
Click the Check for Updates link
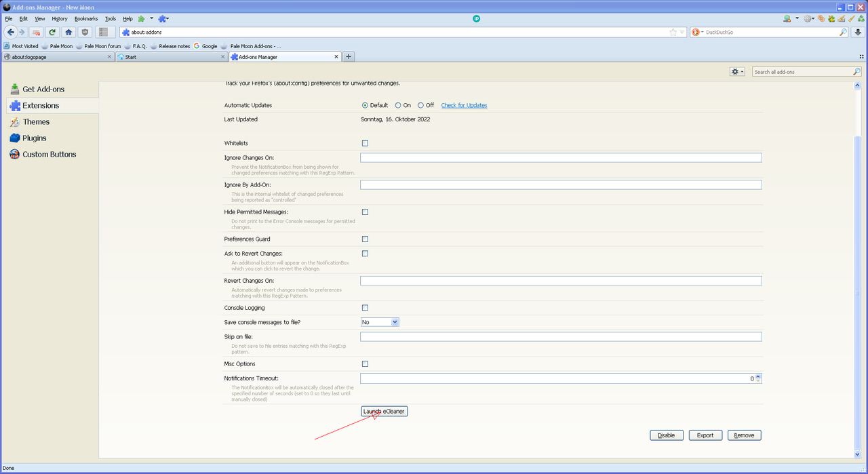click(x=464, y=105)
